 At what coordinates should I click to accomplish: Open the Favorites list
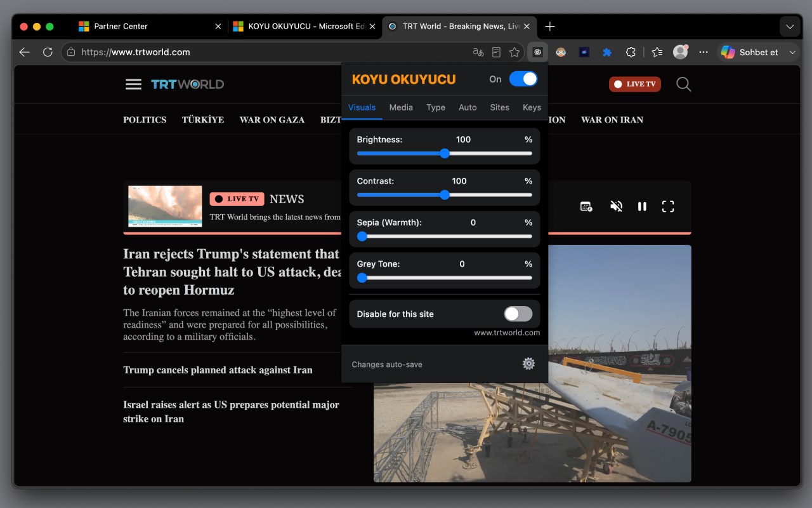click(657, 52)
